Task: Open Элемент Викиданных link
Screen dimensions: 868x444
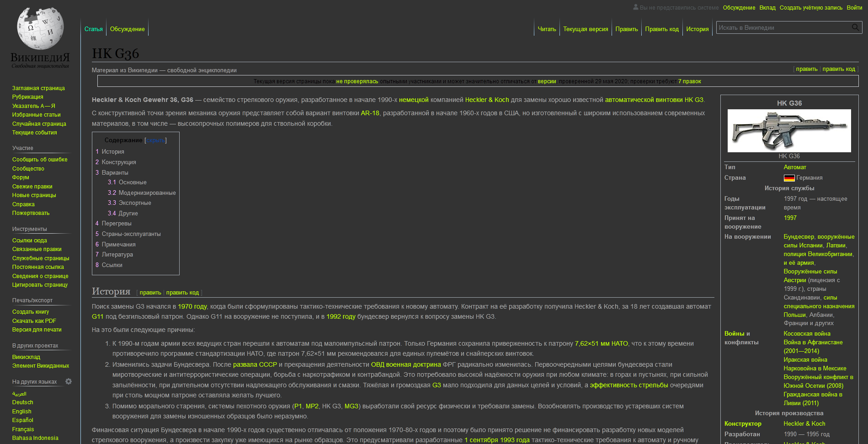Action: (x=41, y=366)
